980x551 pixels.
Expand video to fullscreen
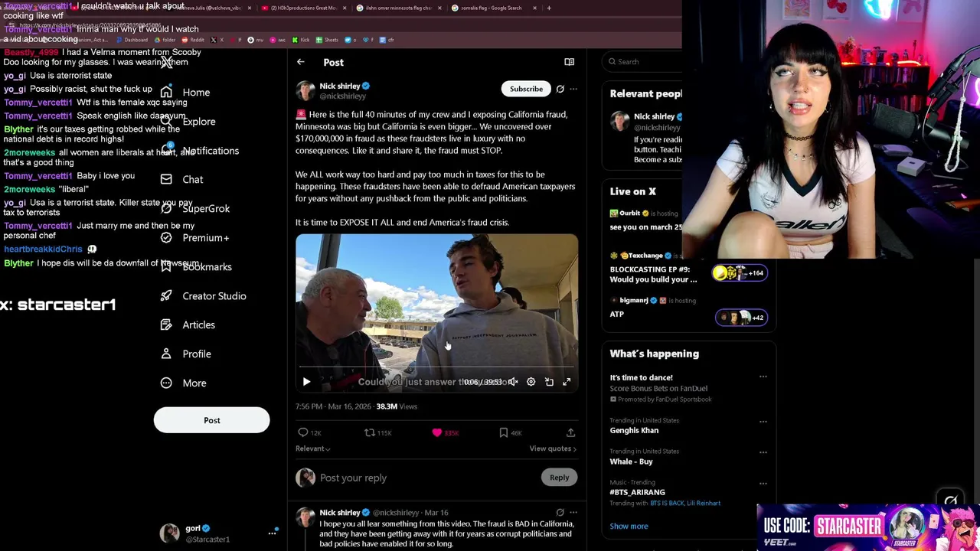point(567,382)
